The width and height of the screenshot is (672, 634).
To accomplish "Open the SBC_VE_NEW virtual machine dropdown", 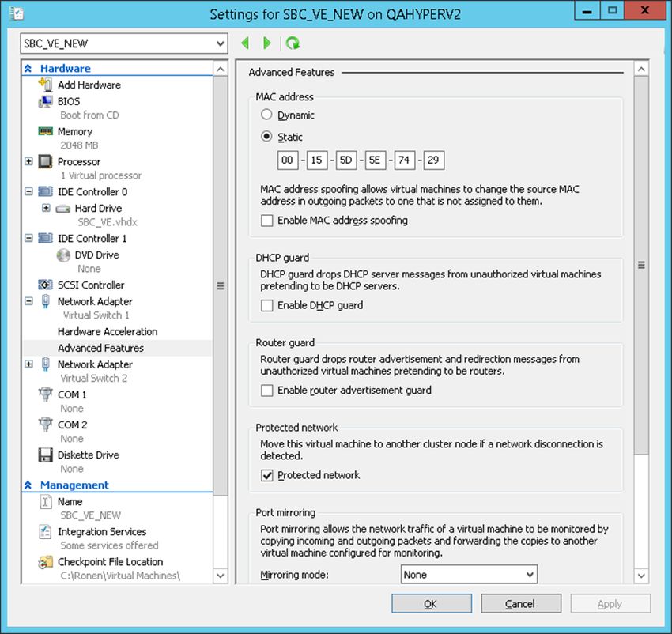I will (124, 43).
